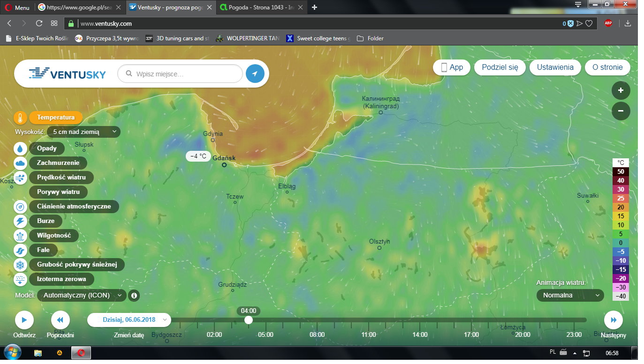Open the Wysokość height dropdown
Image resolution: width=644 pixels, height=364 pixels.
point(83,132)
